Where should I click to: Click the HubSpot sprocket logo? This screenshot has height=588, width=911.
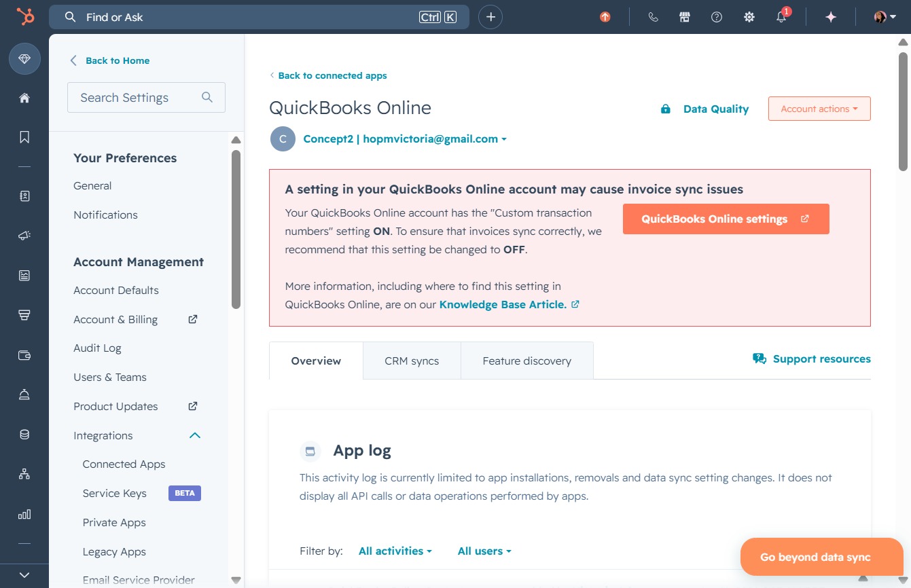tap(24, 17)
